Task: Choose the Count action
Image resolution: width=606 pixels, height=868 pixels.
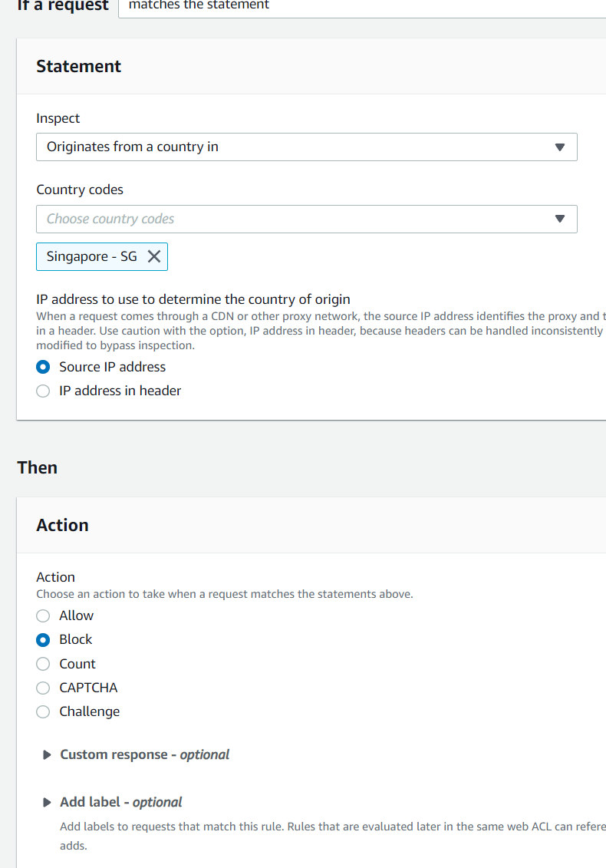Action: click(x=43, y=664)
